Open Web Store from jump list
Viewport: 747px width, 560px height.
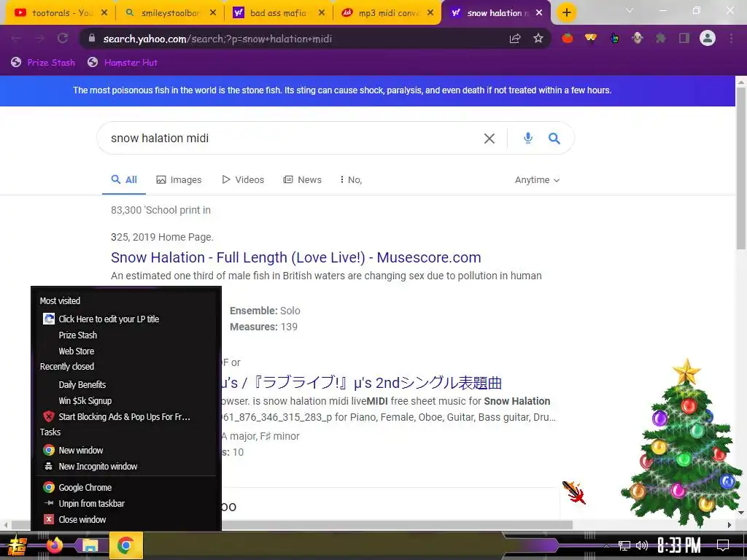point(126,351)
